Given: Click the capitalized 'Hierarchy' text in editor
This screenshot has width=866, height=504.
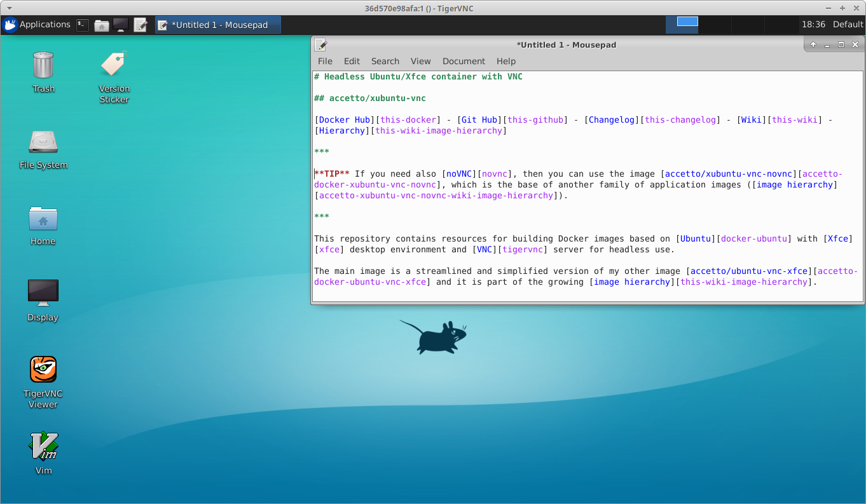Looking at the screenshot, I should pos(342,131).
